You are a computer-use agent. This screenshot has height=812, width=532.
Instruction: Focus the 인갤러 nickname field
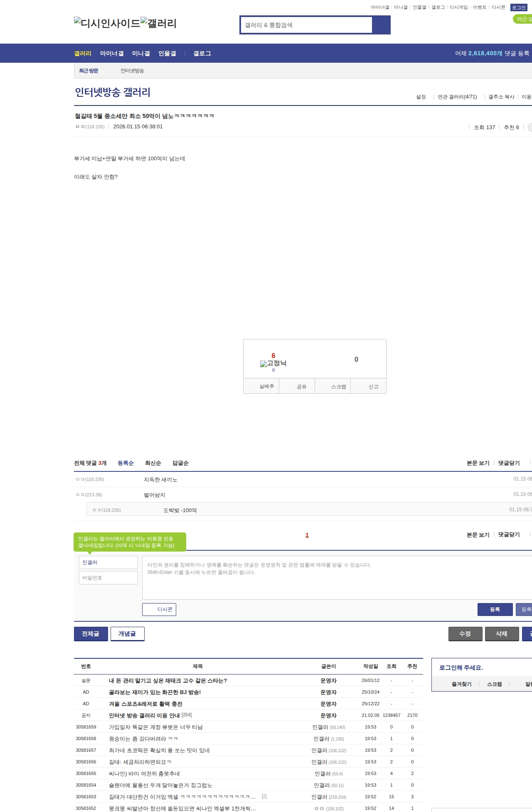pyautogui.click(x=108, y=562)
